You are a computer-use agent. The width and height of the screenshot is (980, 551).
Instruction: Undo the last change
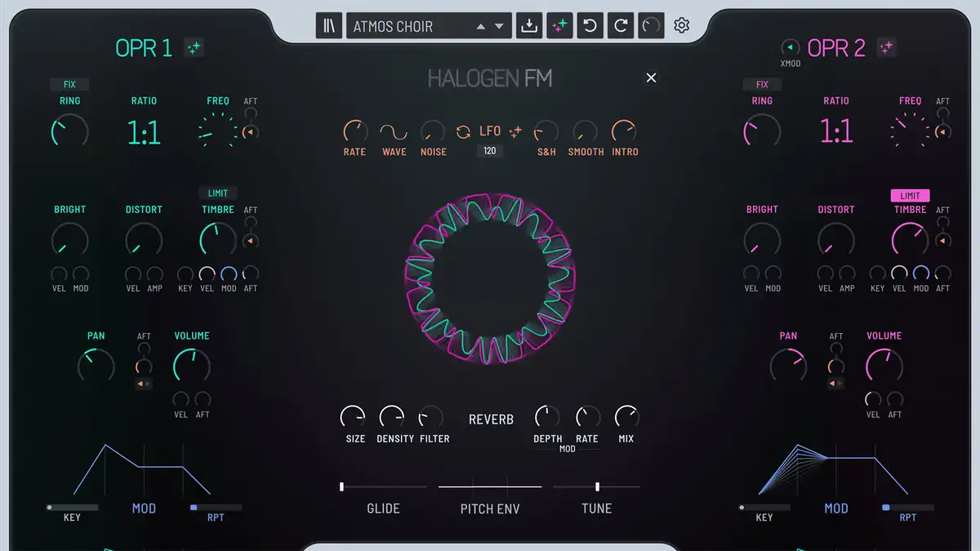590,25
